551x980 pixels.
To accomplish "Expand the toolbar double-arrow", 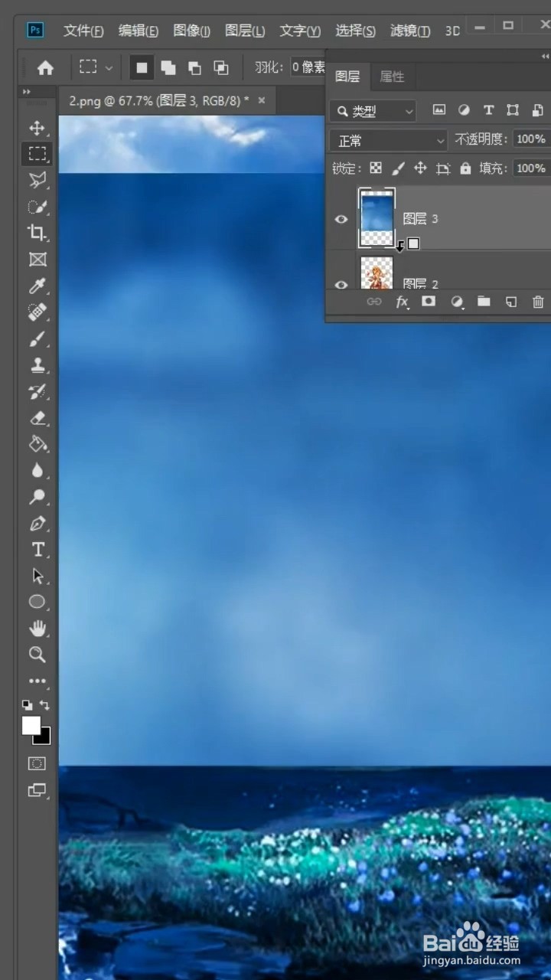I will pos(27,92).
